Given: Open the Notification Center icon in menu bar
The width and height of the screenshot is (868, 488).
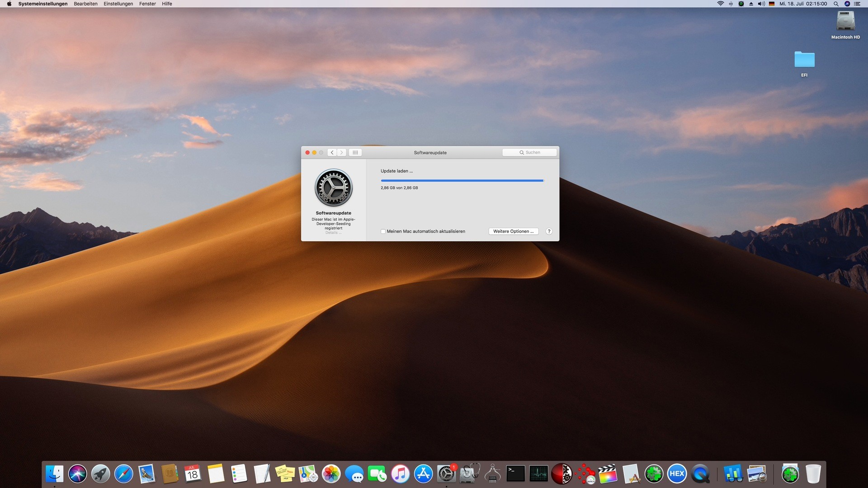Looking at the screenshot, I should [857, 4].
